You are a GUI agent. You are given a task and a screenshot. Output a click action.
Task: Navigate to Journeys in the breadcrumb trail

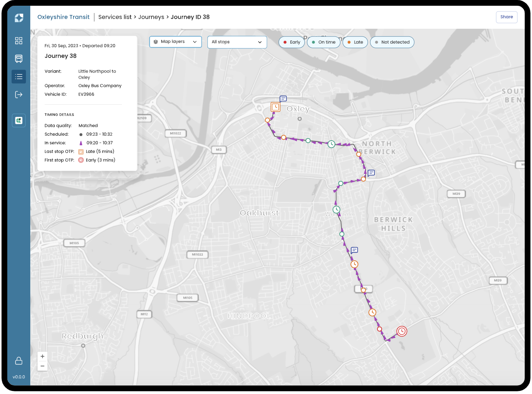pos(151,17)
